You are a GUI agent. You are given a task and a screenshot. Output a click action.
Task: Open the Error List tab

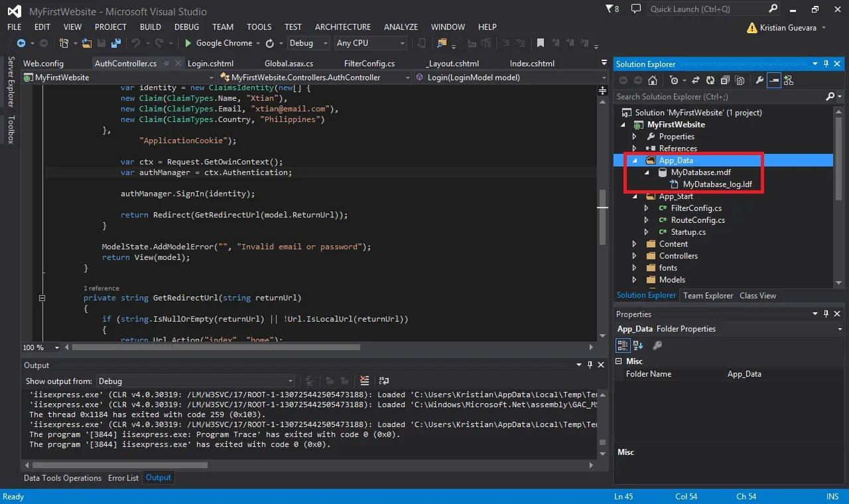coord(123,477)
